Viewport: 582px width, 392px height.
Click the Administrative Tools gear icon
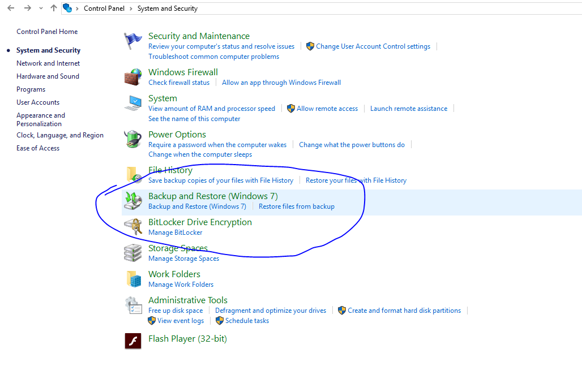(133, 305)
